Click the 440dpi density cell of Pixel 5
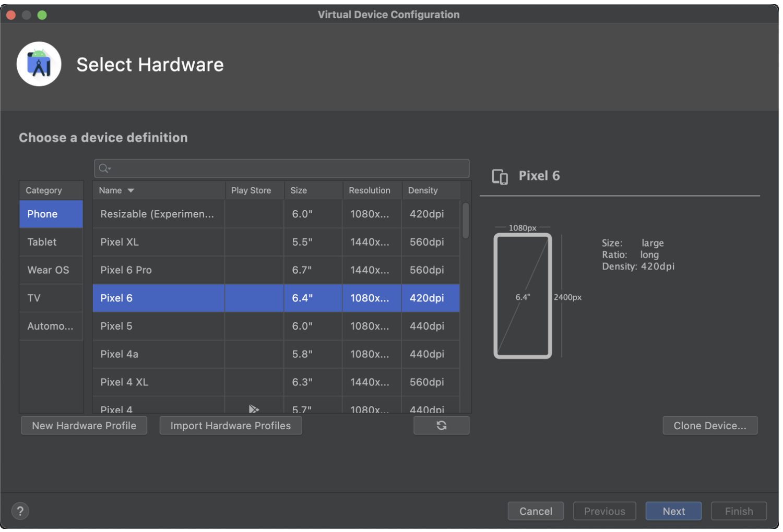783x532 pixels. (x=431, y=327)
